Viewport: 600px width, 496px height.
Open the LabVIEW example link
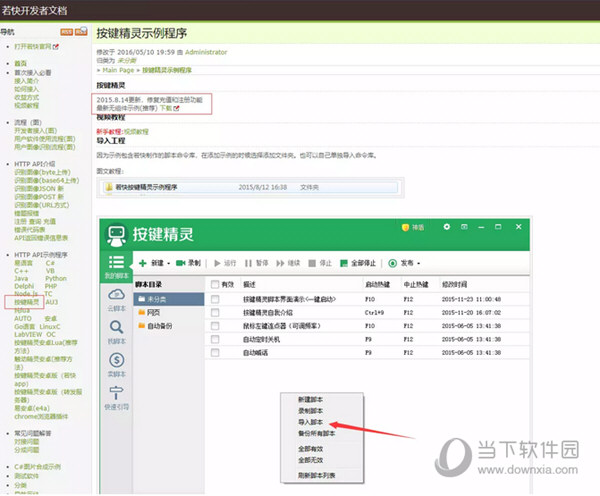[x=28, y=334]
